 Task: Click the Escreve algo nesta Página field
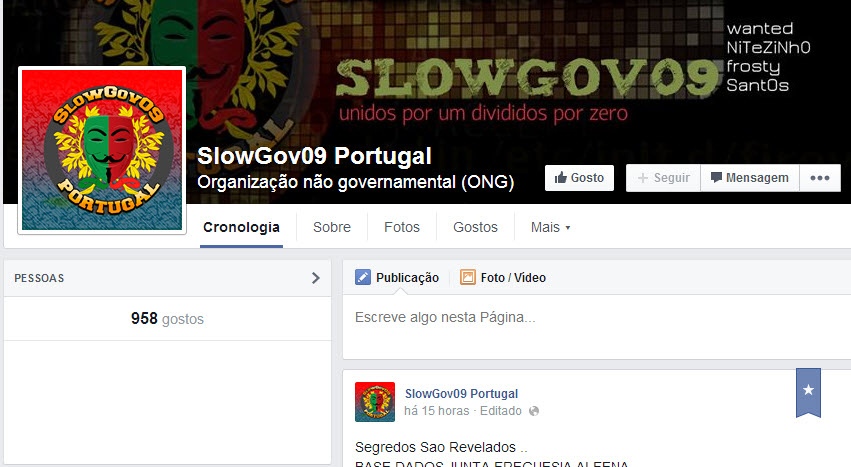point(597,326)
